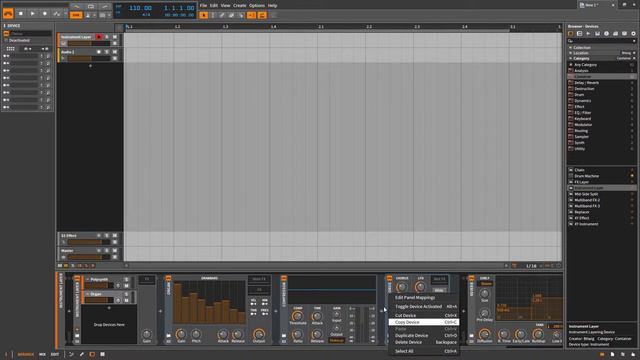The height and width of the screenshot is (360, 640).
Task: Choose Duplicate Device from context menu
Action: 424,336
